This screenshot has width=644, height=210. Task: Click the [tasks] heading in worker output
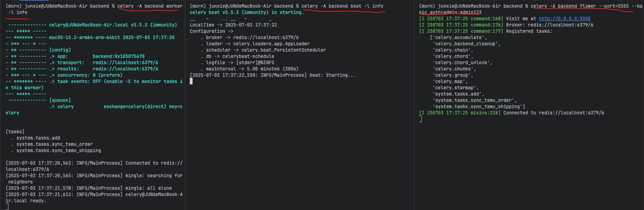pyautogui.click(x=15, y=132)
